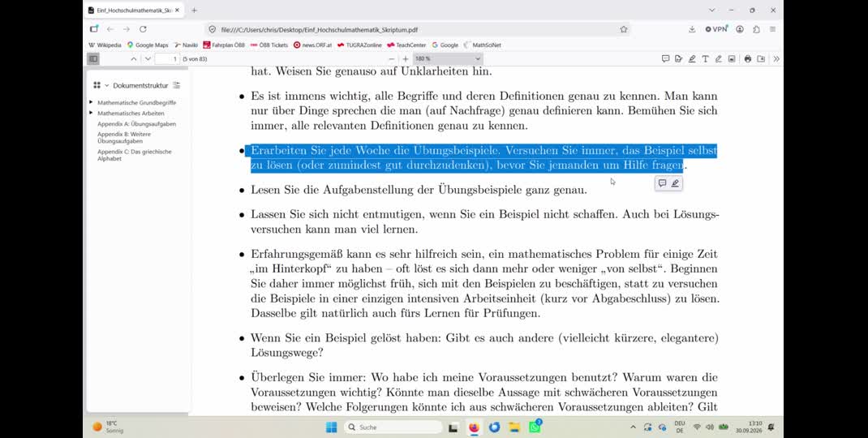
Task: Click the Dokumentstruktur heading label
Action: (140, 85)
